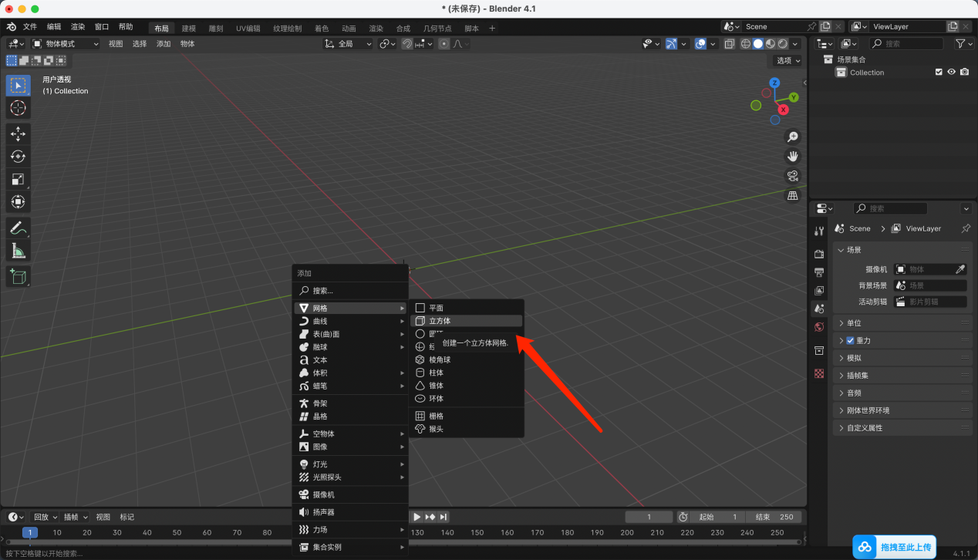Select the Scale tool

(19, 179)
